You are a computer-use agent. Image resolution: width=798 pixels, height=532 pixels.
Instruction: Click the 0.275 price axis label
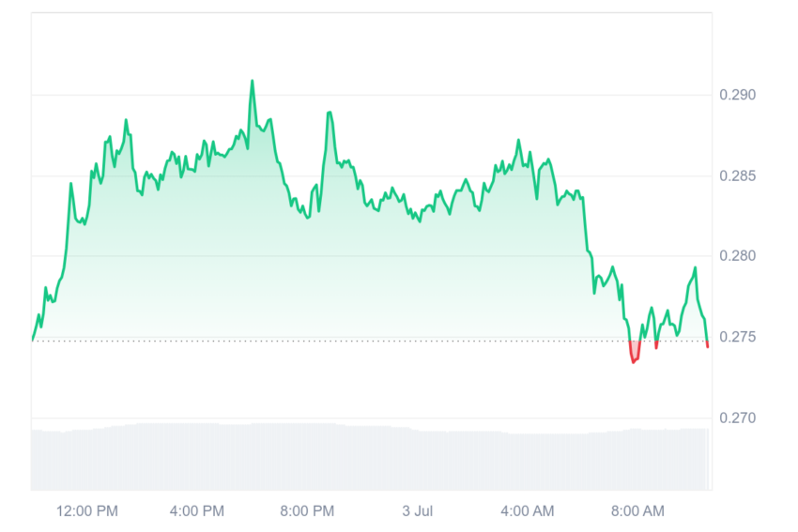(x=737, y=337)
